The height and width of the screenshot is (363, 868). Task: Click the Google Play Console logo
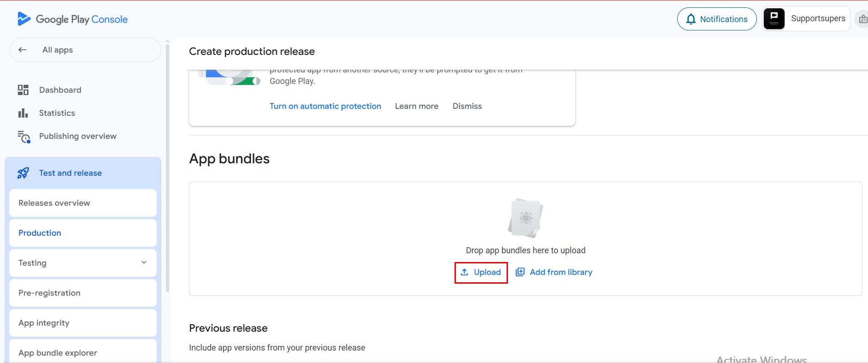72,19
